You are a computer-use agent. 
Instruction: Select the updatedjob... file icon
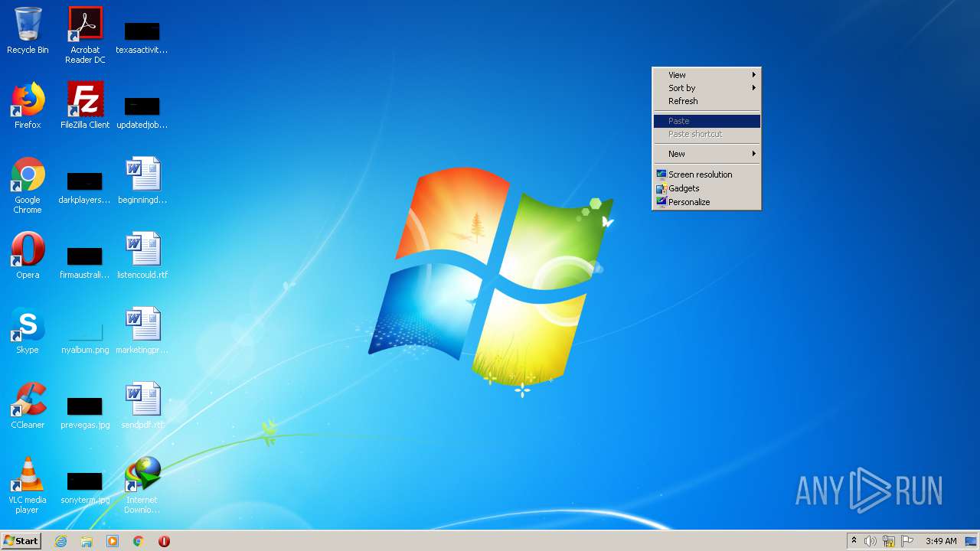coord(142,112)
